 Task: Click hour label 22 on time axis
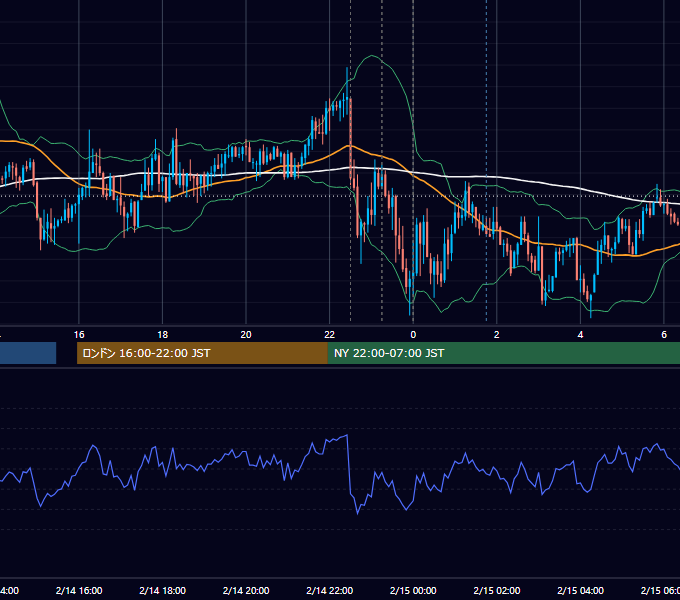pos(330,335)
